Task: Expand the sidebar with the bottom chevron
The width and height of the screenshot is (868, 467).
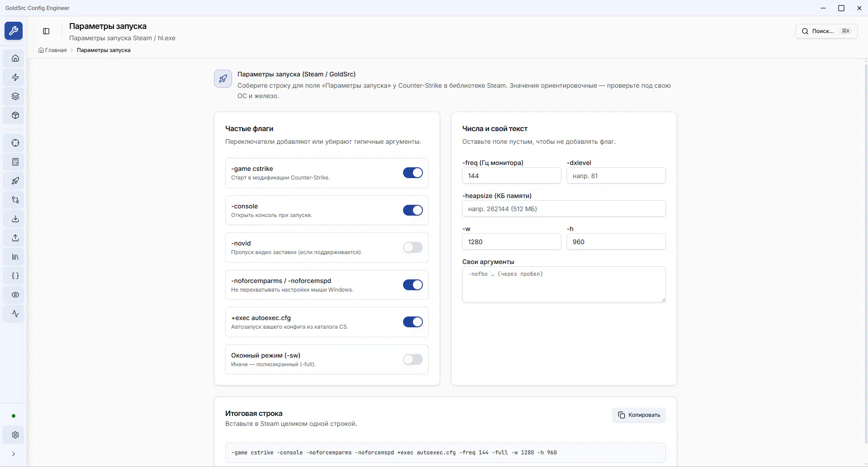Action: pyautogui.click(x=14, y=454)
